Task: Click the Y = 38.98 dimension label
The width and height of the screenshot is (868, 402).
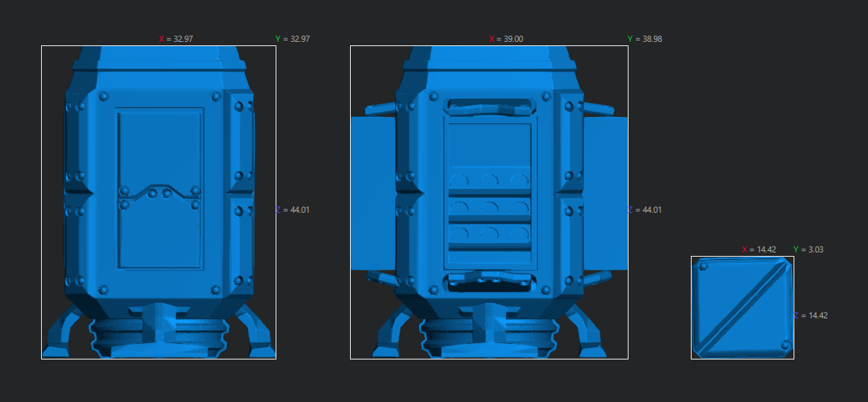Action: [645, 39]
